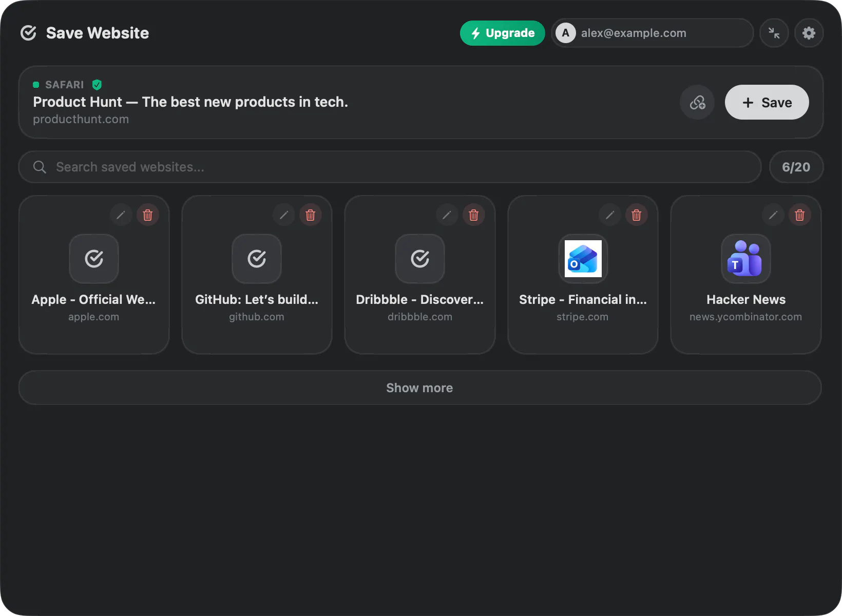
Task: Click the 6/20 saved count badge
Action: click(796, 167)
